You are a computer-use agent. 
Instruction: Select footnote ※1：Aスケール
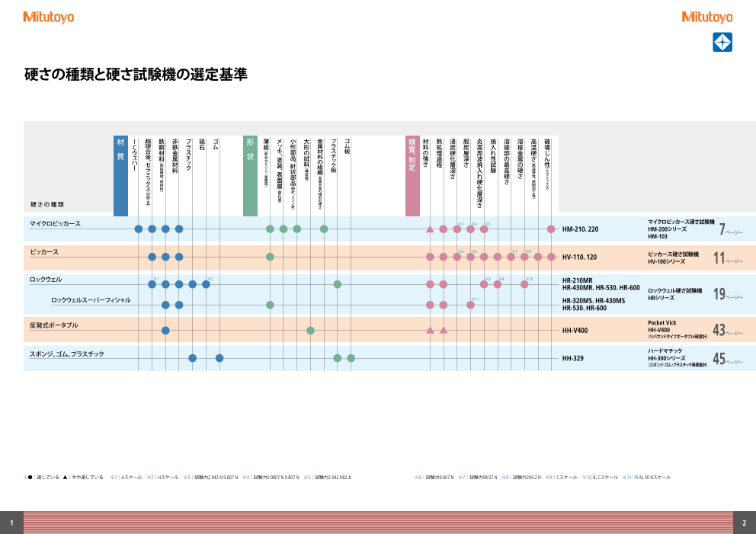(127, 478)
